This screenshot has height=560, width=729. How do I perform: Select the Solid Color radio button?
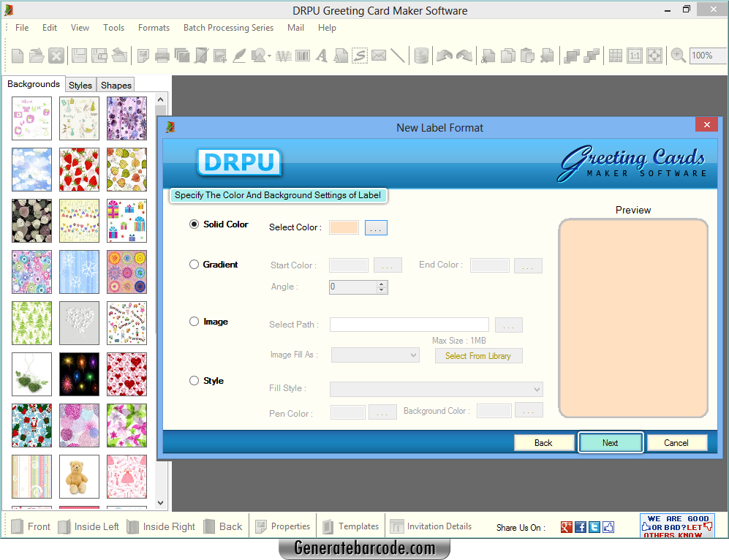pos(194,224)
